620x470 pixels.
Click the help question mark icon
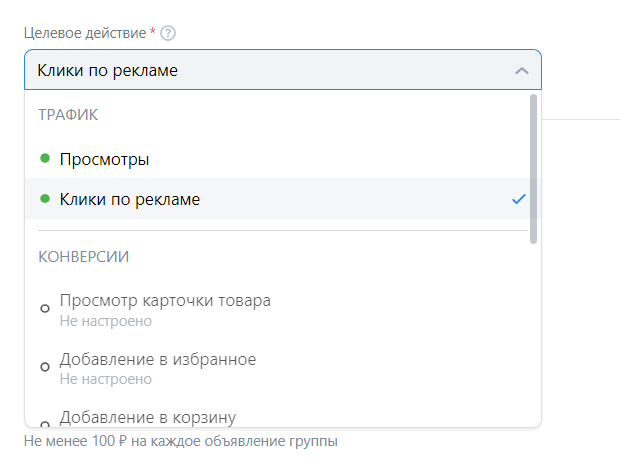[x=168, y=33]
